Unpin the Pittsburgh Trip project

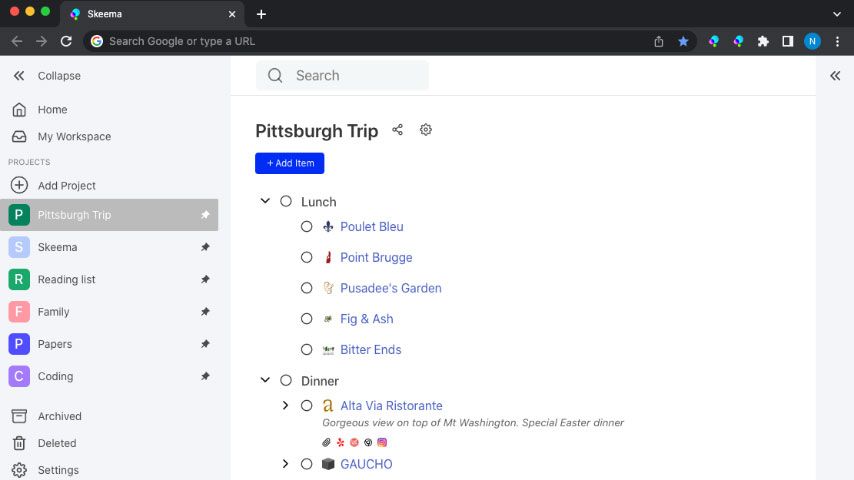(205, 215)
